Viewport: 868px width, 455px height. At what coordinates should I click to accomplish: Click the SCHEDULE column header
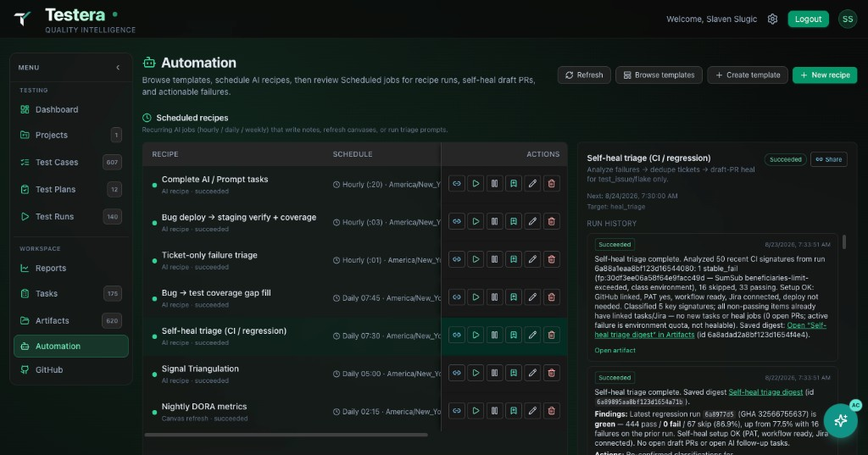coord(353,154)
